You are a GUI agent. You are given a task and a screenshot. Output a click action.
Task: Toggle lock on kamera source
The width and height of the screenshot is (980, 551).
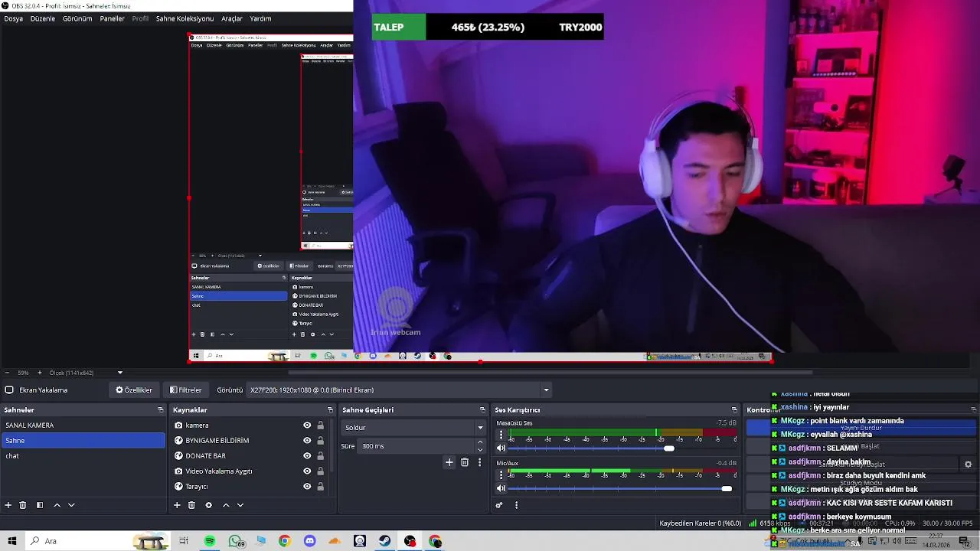320,425
